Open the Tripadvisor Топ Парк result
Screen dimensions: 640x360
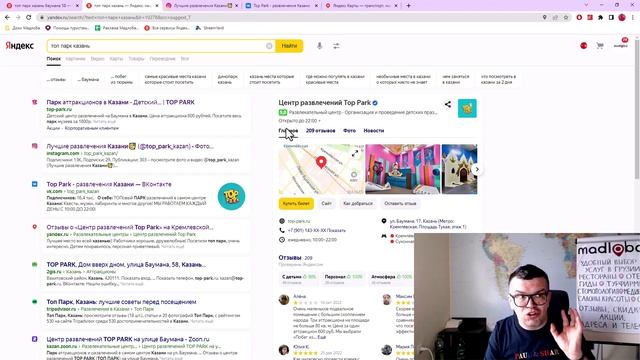121,302
